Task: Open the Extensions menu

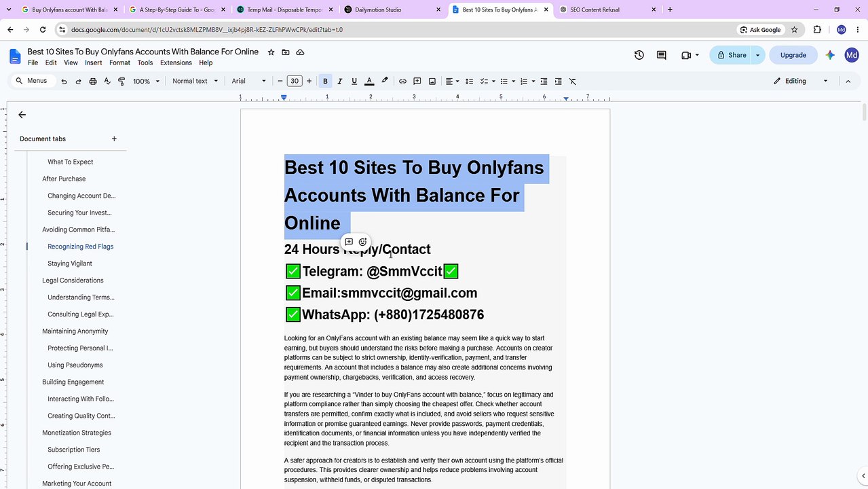Action: tap(176, 62)
